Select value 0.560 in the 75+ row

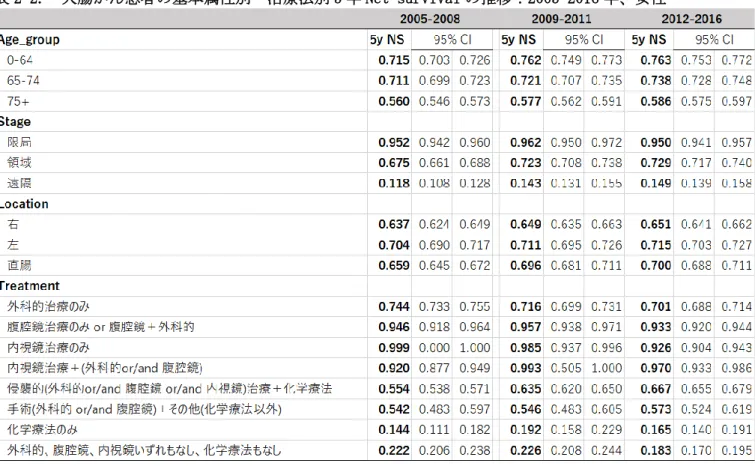coord(393,101)
